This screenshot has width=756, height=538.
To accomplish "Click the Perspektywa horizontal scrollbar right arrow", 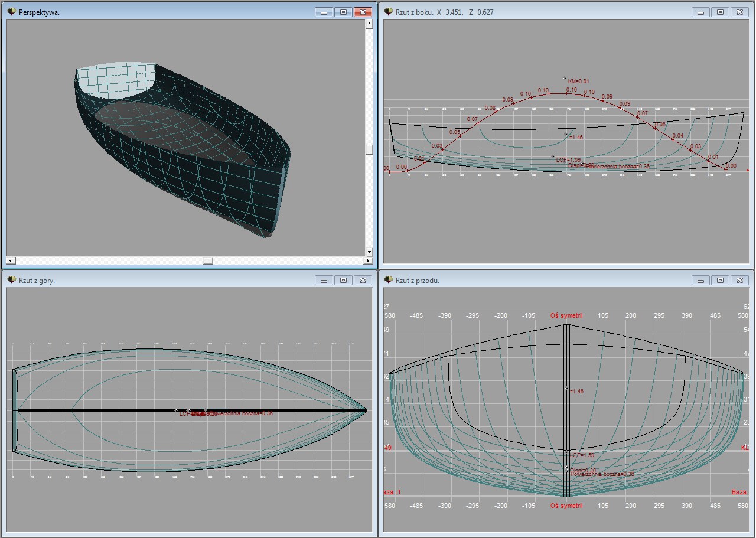I will (368, 260).
